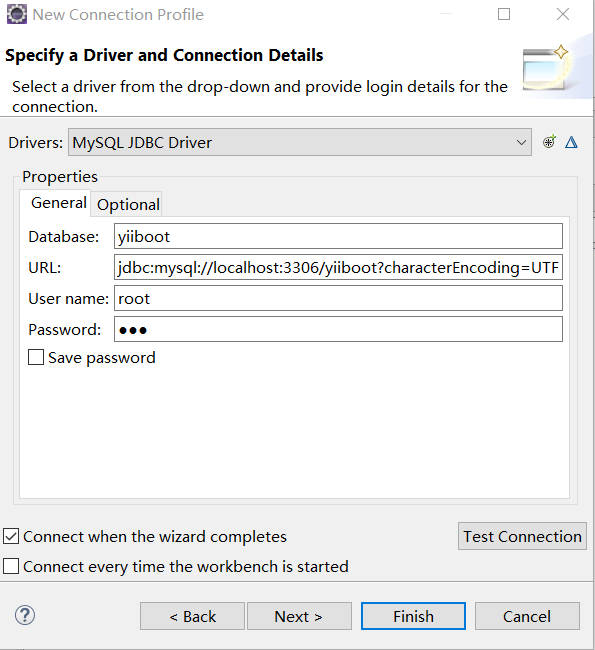The height and width of the screenshot is (650, 595).
Task: Switch to the Optional tab
Action: coord(128,205)
